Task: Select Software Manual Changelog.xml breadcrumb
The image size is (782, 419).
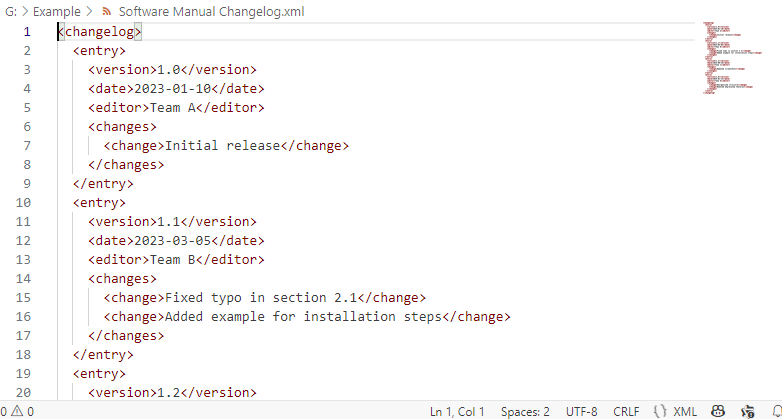Action: coord(211,11)
